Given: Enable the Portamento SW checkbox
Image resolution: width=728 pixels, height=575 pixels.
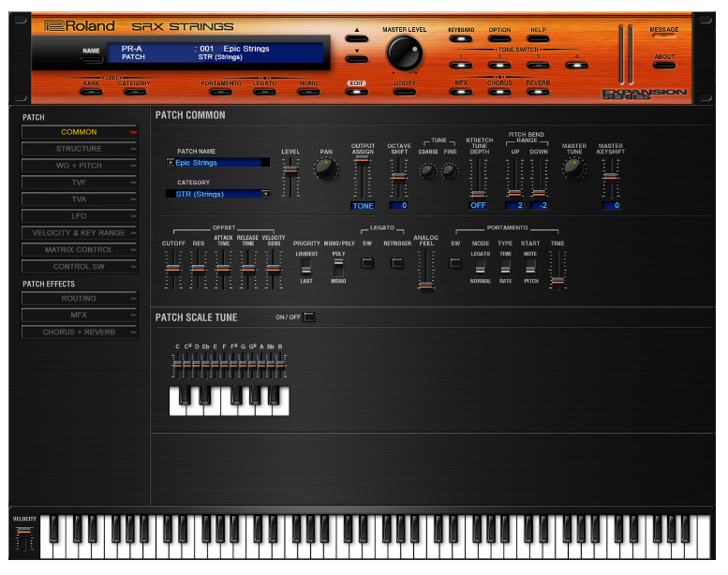Looking at the screenshot, I should pyautogui.click(x=455, y=262).
